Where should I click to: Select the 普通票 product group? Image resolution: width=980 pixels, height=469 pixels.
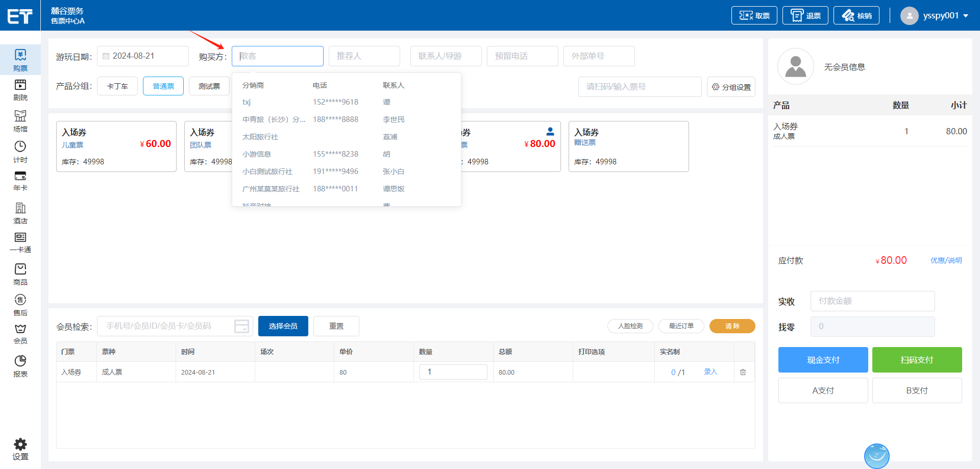tap(163, 86)
